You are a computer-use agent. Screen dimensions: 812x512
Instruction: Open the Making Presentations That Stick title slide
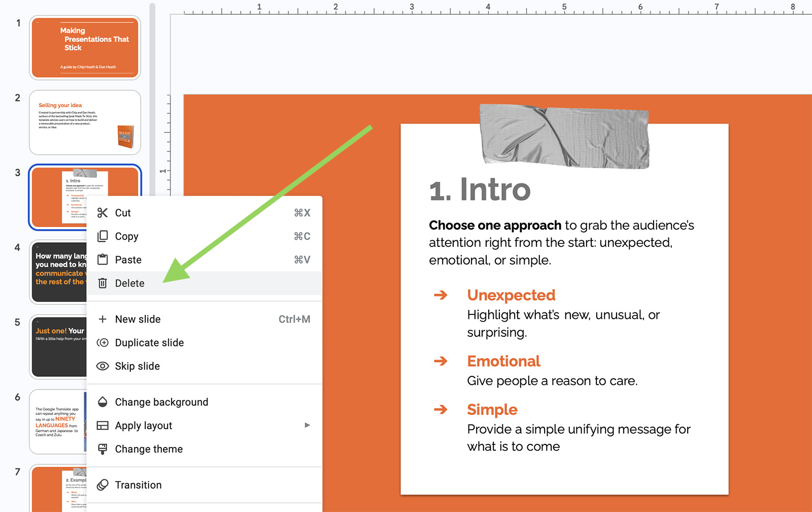tap(85, 47)
